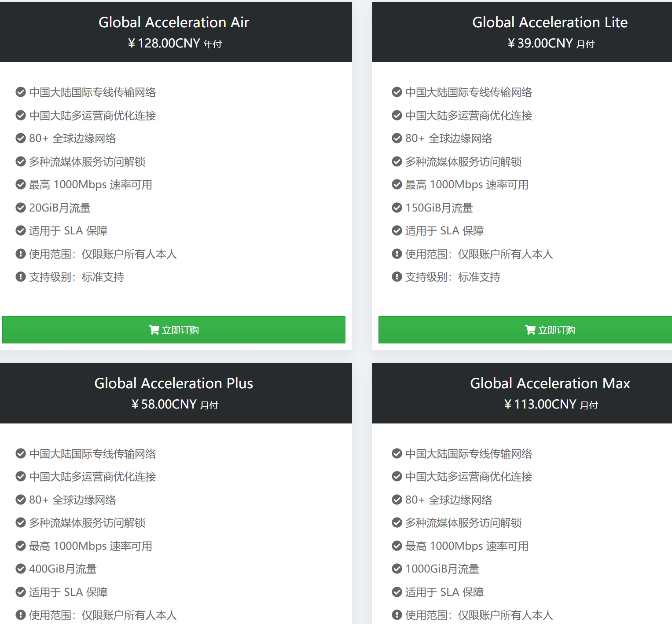
Task: Click the cart icon in the Air plan order button
Action: point(154,330)
